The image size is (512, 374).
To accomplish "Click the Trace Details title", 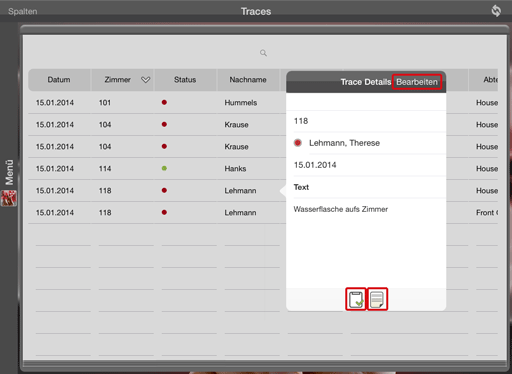I will [x=366, y=82].
